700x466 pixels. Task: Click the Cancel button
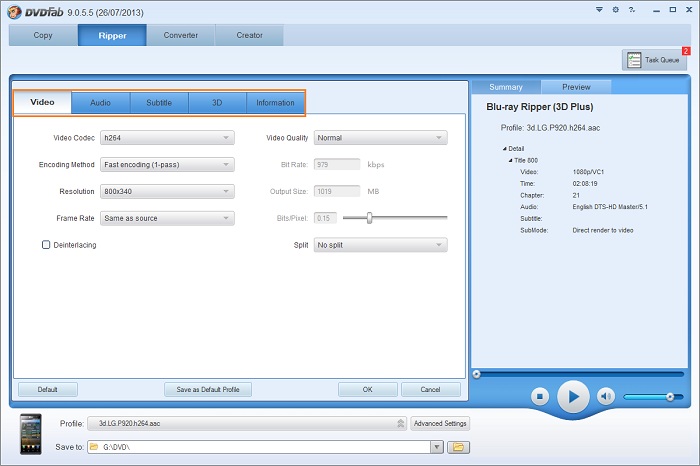430,389
